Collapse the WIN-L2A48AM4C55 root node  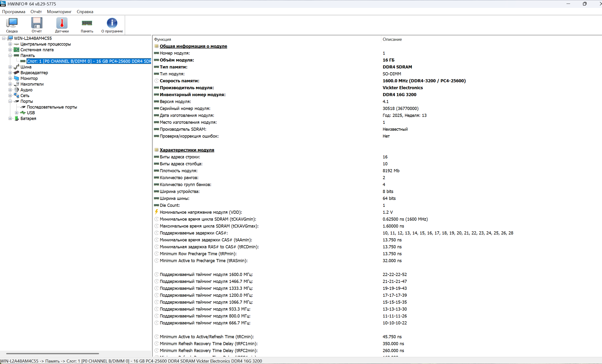click(4, 38)
